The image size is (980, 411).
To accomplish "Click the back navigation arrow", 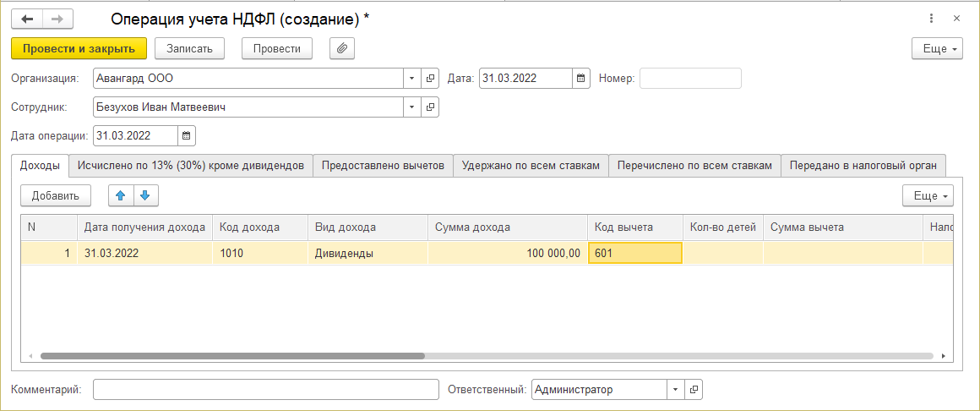I will point(27,19).
